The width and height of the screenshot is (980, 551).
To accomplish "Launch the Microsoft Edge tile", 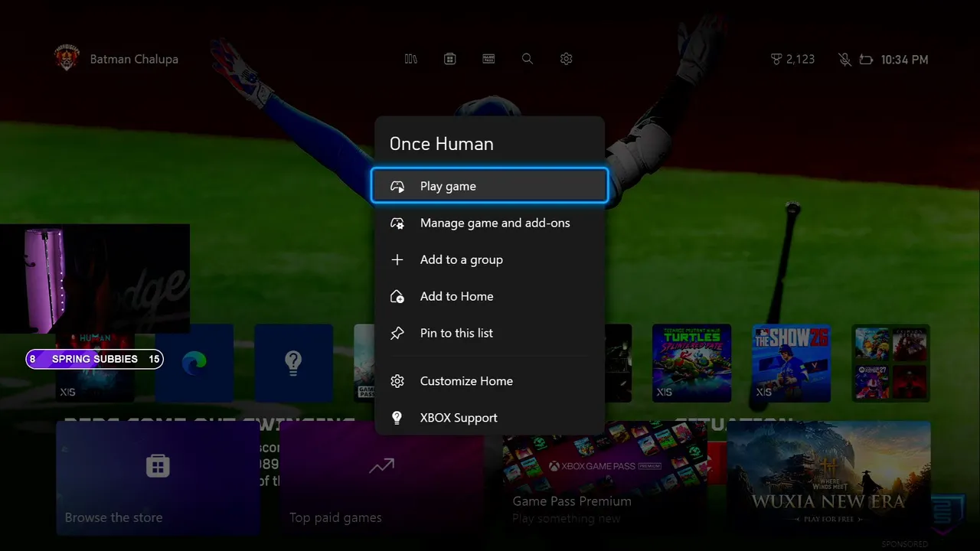I will [194, 363].
